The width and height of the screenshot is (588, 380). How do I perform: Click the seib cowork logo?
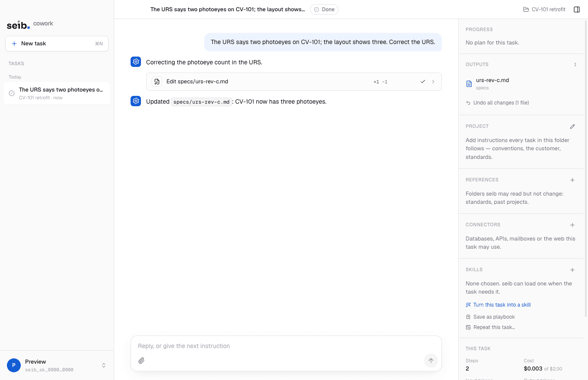pos(30,25)
